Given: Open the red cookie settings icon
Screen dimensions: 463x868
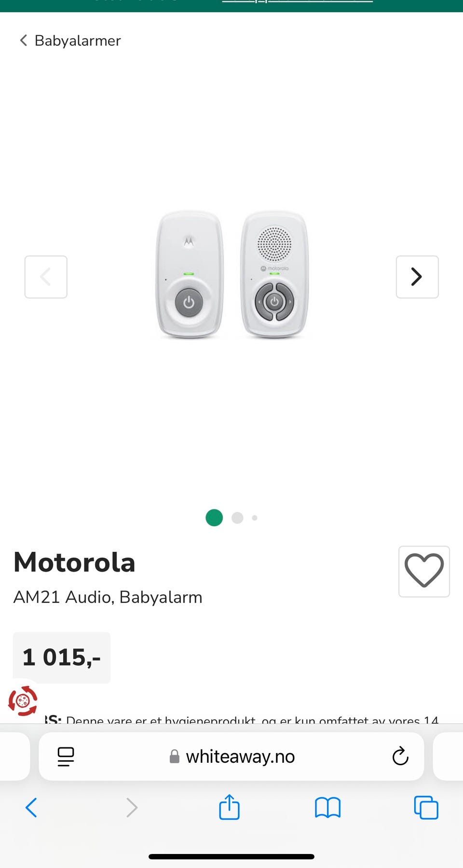Looking at the screenshot, I should coord(23,700).
